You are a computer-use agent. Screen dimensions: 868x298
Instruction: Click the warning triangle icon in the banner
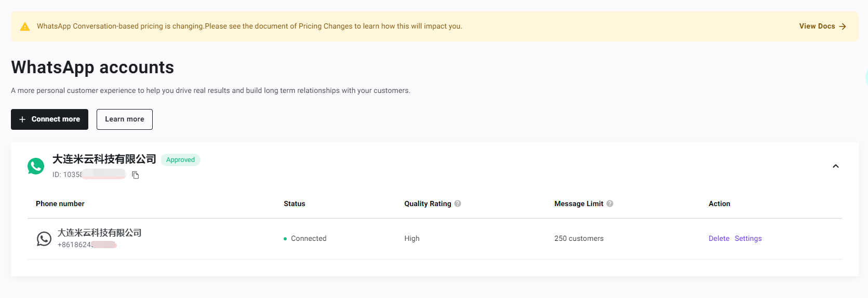tap(25, 26)
